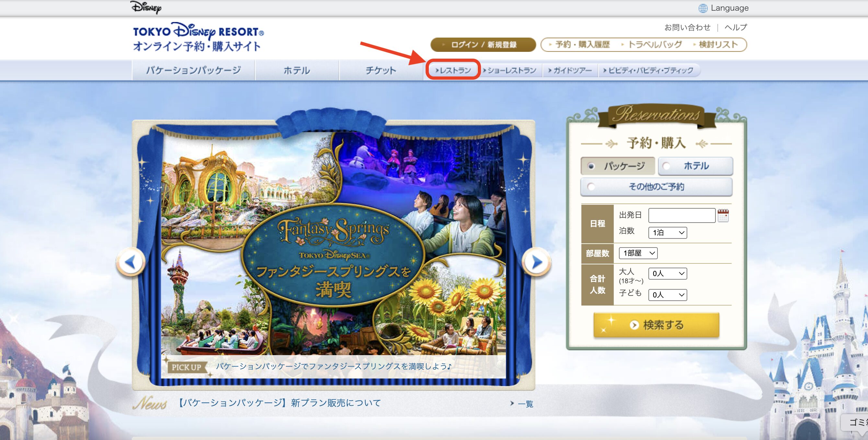
Task: Open the ヘルプ help link
Action: point(735,27)
